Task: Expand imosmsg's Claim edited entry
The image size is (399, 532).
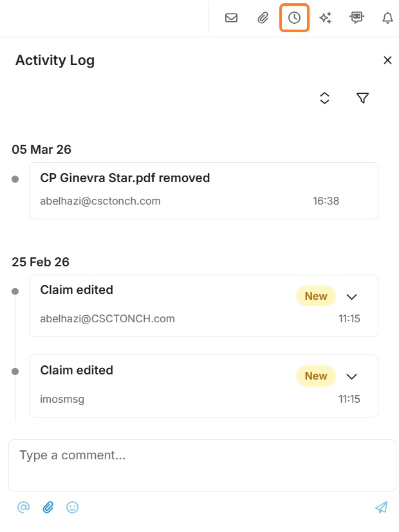Action: click(x=351, y=376)
